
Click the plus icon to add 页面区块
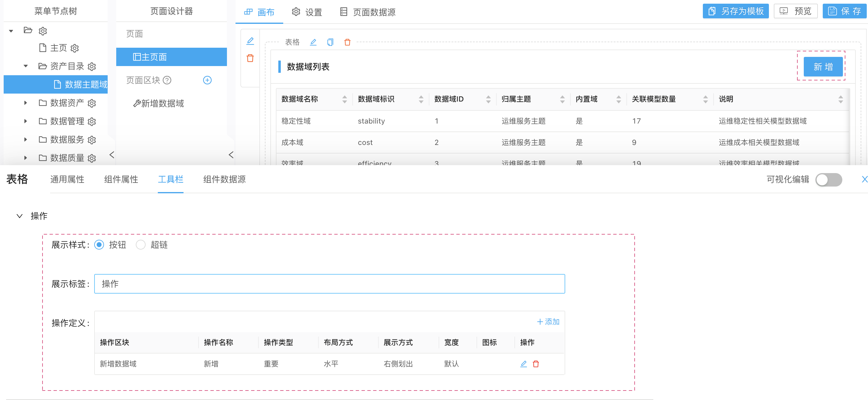tap(207, 80)
